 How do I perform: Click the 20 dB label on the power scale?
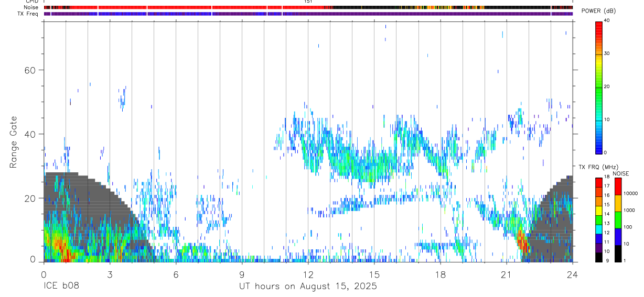tap(607, 86)
